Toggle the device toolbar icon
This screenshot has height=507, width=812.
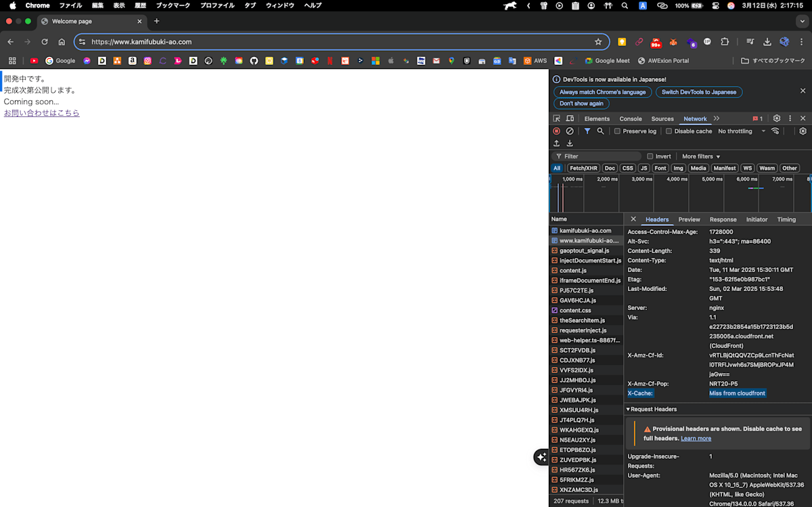point(570,118)
